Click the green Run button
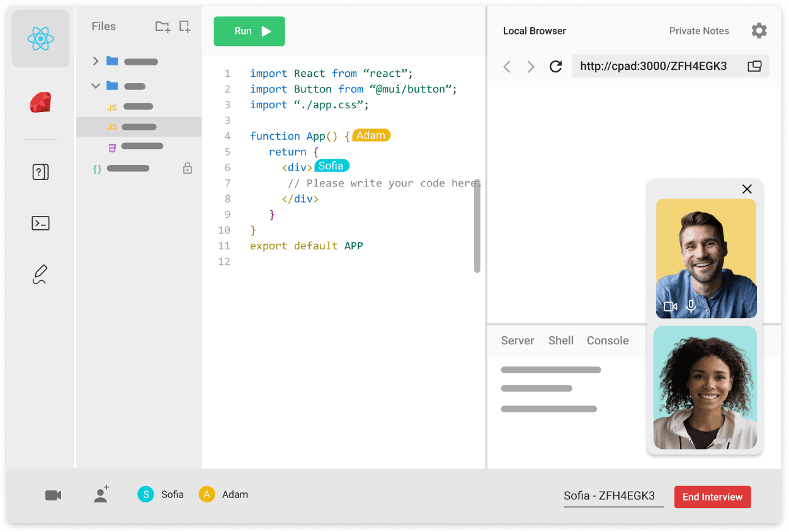 [249, 31]
